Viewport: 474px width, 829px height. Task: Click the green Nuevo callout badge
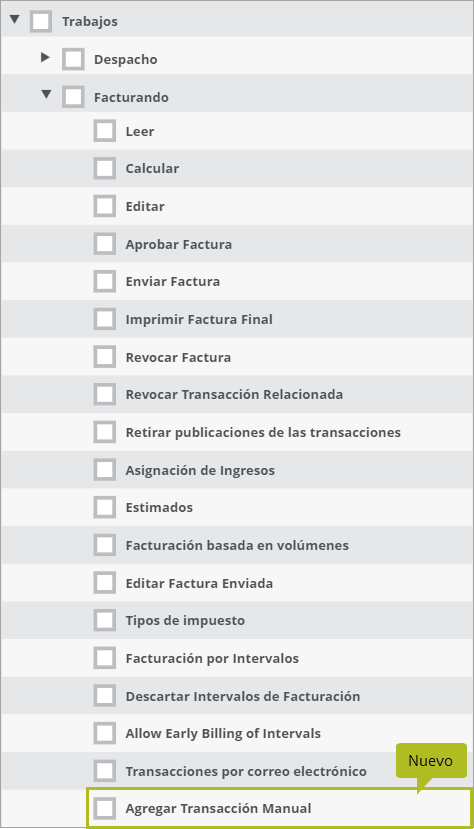431,761
